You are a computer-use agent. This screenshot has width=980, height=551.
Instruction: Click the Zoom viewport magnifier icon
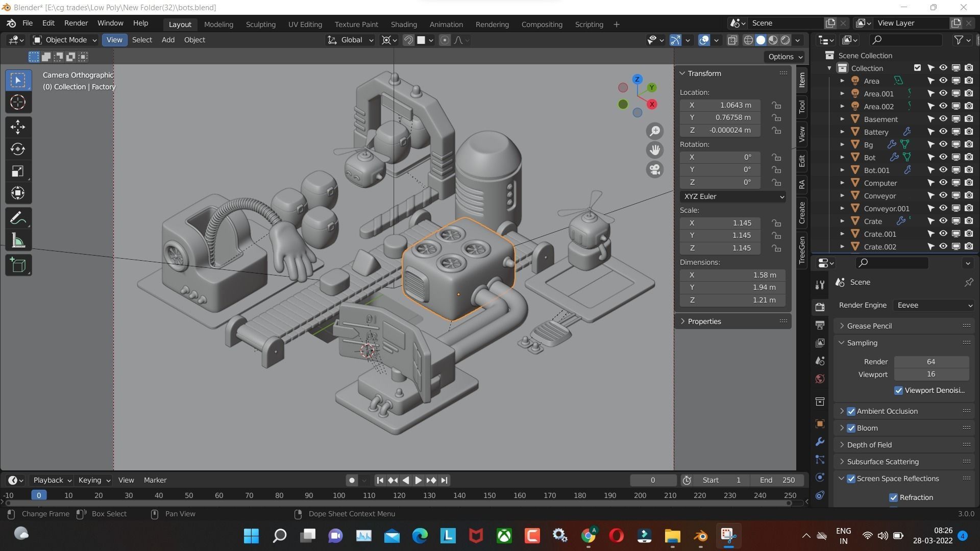(655, 131)
